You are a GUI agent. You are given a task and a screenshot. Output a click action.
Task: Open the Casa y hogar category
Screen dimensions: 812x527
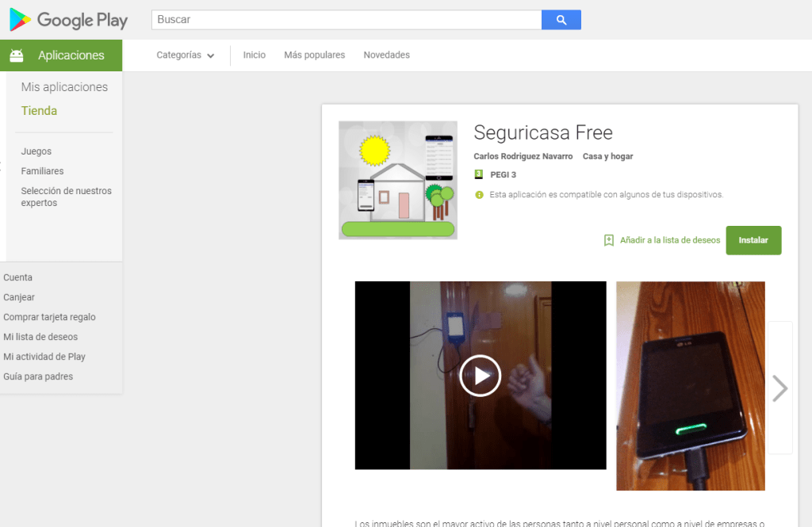[607, 156]
